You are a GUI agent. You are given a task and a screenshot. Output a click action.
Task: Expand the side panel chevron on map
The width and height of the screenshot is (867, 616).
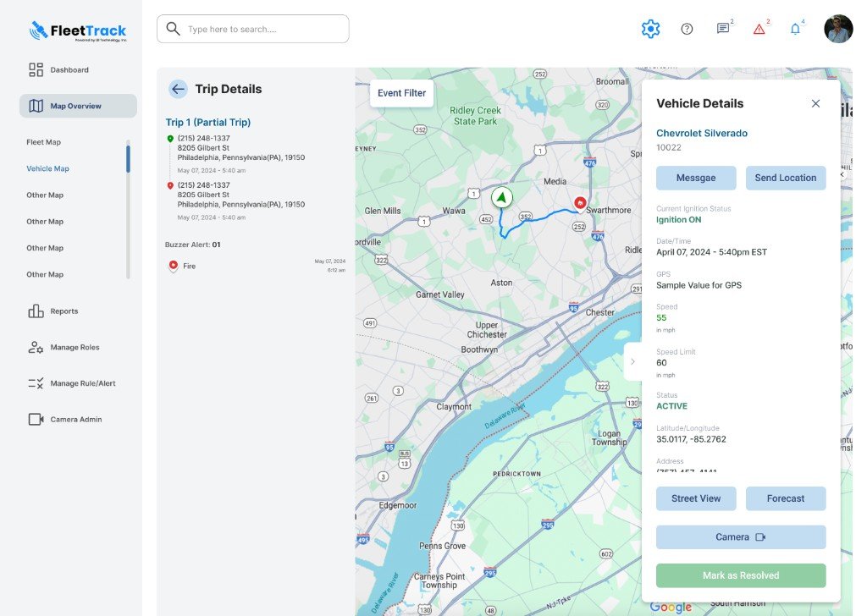coord(633,361)
